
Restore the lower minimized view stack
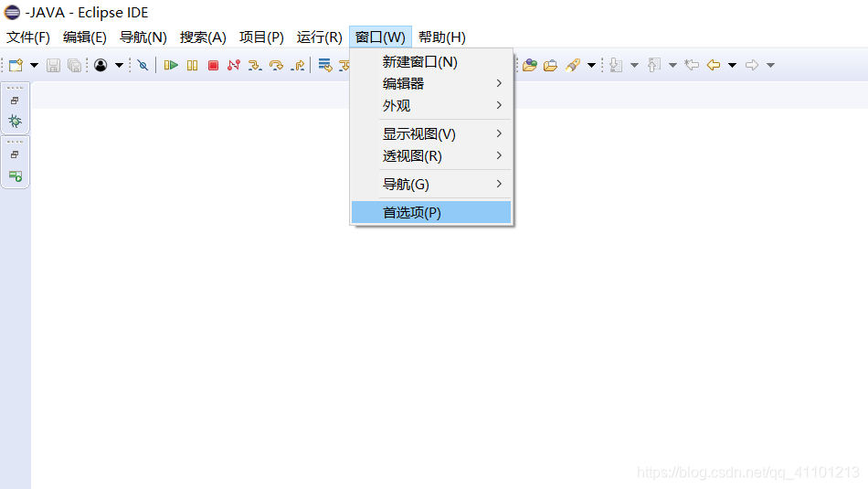15,154
